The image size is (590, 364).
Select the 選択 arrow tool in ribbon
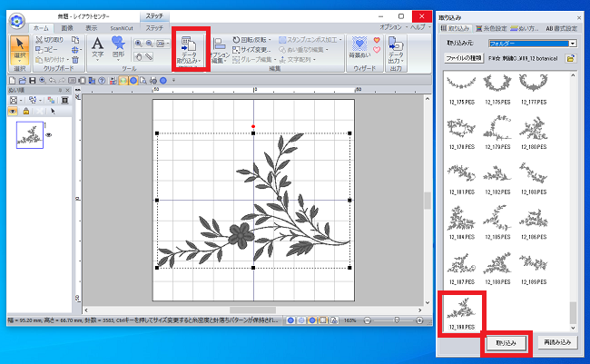(20, 50)
